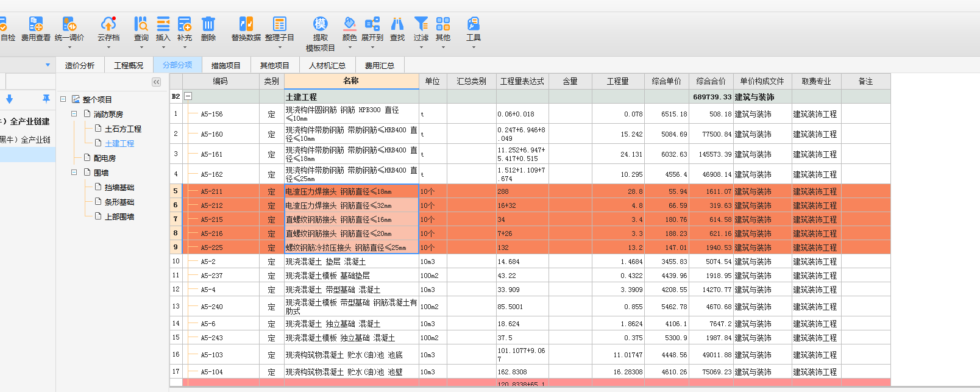Click the 删除 trash icon
The height and width of the screenshot is (392, 980).
pyautogui.click(x=208, y=24)
